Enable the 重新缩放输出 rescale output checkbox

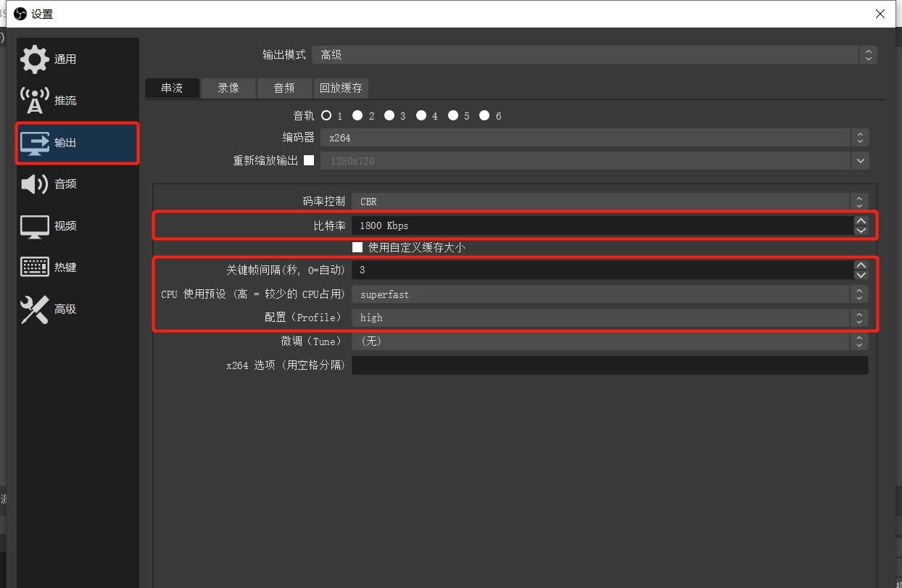[309, 160]
